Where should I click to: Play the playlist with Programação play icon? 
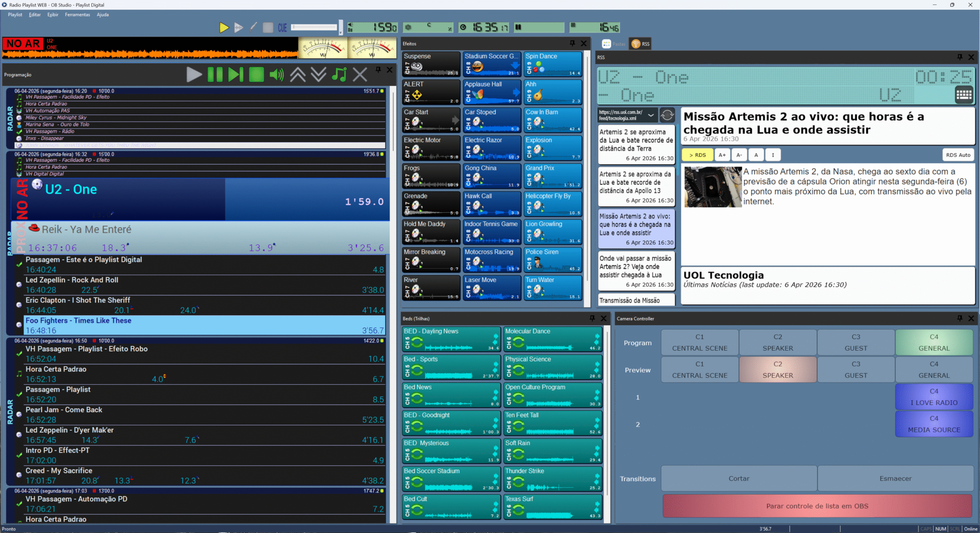[x=194, y=74]
